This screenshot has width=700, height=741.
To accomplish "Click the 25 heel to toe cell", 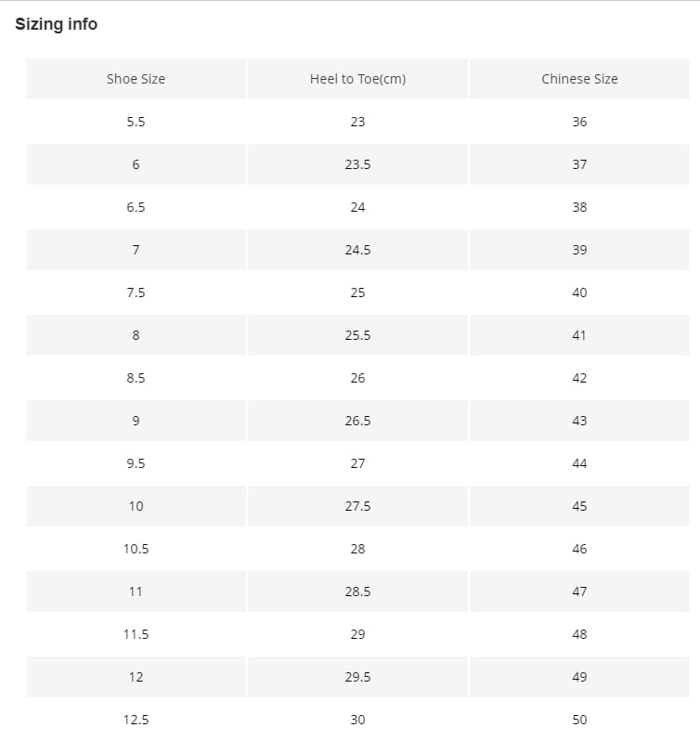I will (358, 292).
